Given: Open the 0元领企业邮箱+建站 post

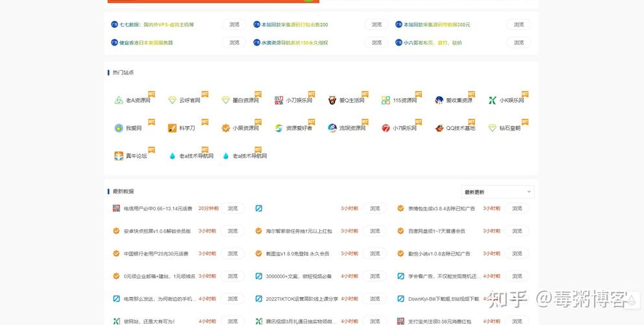Looking at the screenshot, I should 159,276.
